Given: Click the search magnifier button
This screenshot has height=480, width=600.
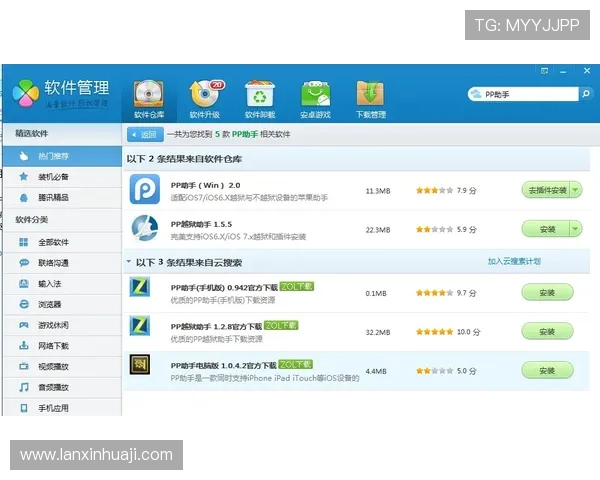Looking at the screenshot, I should (586, 94).
